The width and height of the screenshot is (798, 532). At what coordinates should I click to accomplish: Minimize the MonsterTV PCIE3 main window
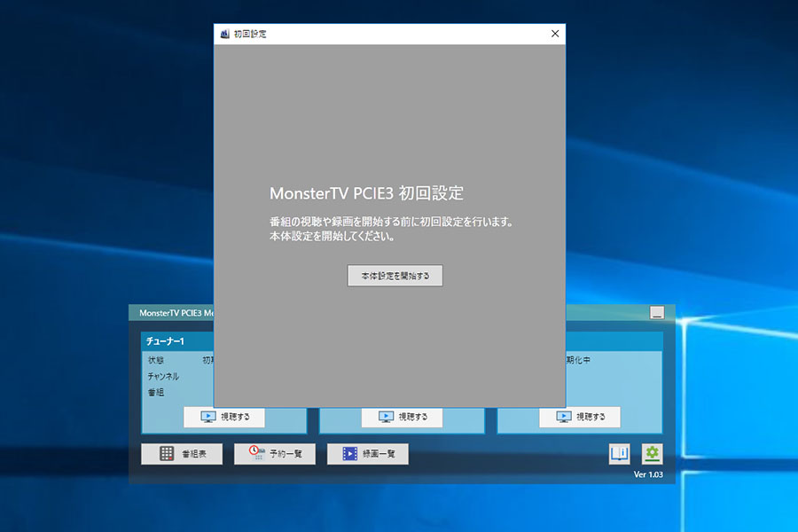(657, 313)
